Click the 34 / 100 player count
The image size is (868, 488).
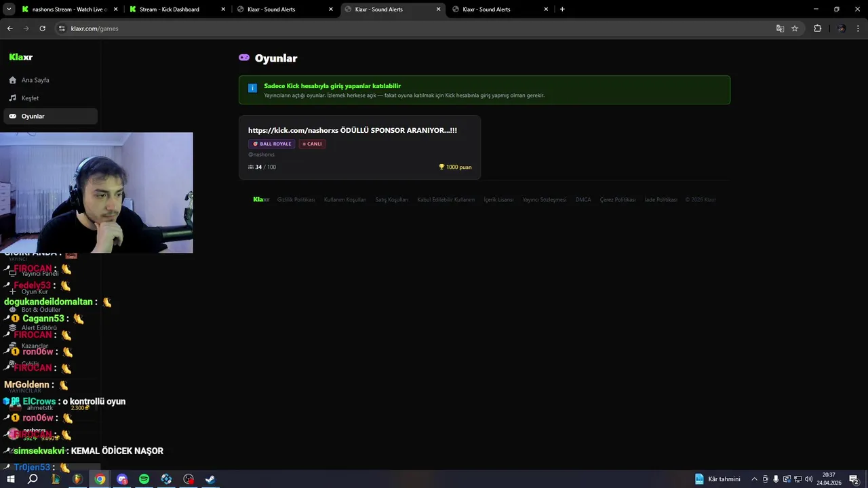click(x=262, y=167)
